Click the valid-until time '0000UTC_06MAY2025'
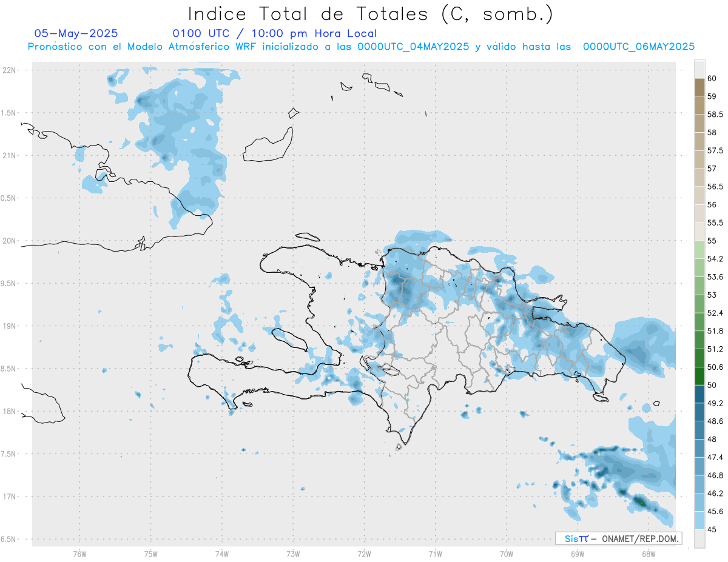Image resolution: width=728 pixels, height=562 pixels. pos(639,47)
